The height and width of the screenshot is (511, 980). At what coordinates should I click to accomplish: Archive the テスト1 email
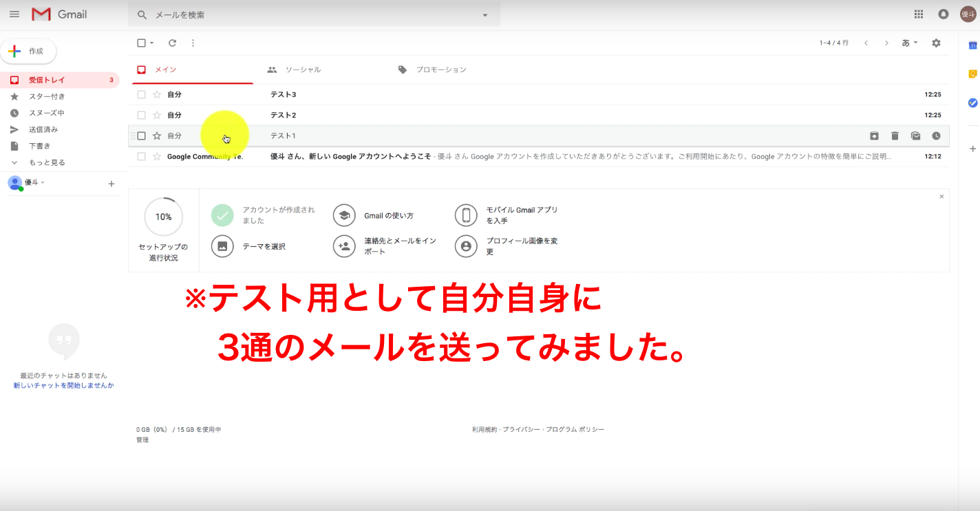click(874, 135)
